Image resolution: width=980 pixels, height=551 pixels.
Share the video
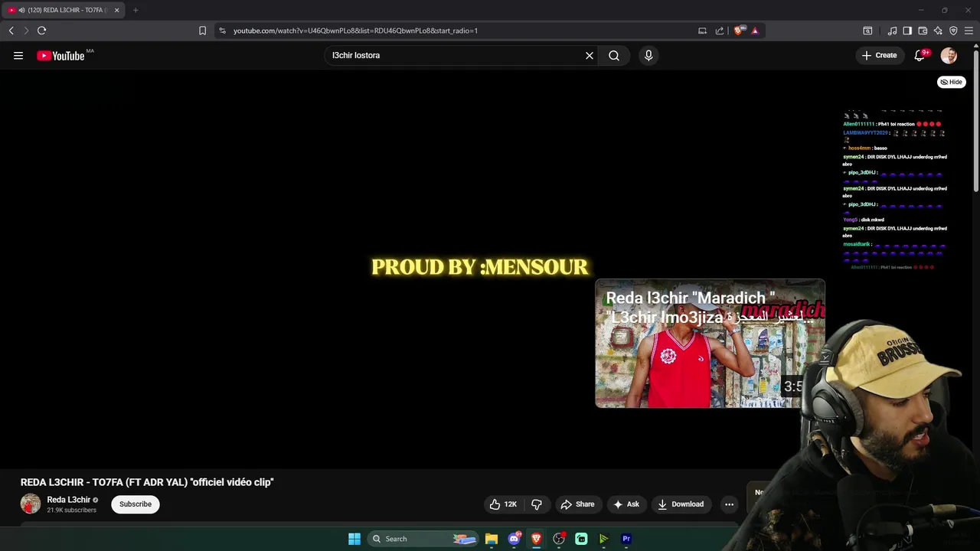point(577,504)
